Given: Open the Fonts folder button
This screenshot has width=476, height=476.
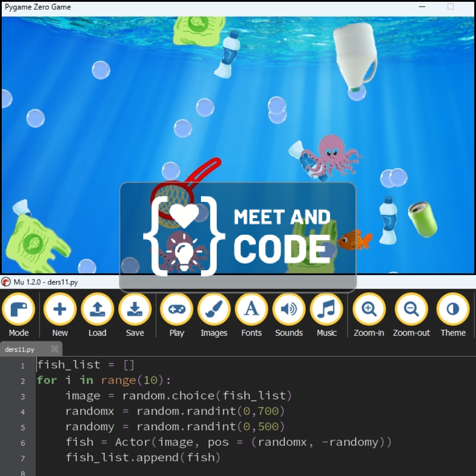Looking at the screenshot, I should coord(251,315).
